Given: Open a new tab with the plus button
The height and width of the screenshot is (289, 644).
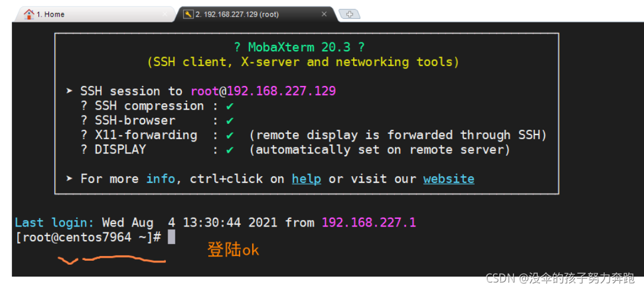Looking at the screenshot, I should pyautogui.click(x=349, y=14).
